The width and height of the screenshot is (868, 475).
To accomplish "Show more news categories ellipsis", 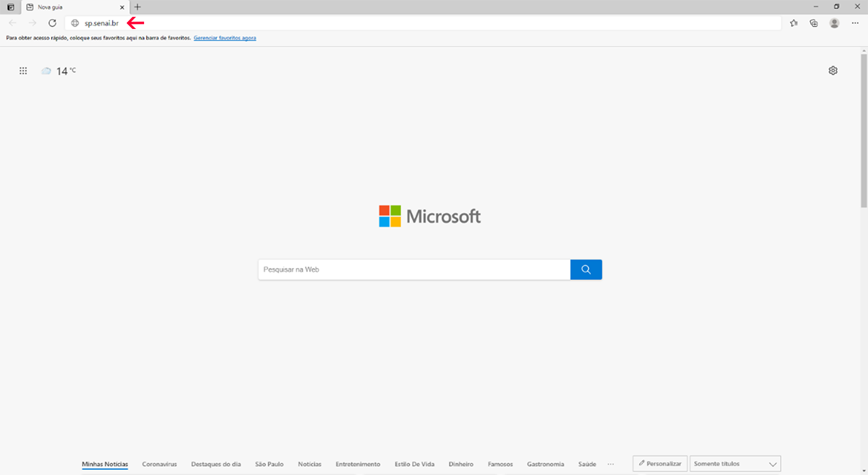I will click(610, 464).
